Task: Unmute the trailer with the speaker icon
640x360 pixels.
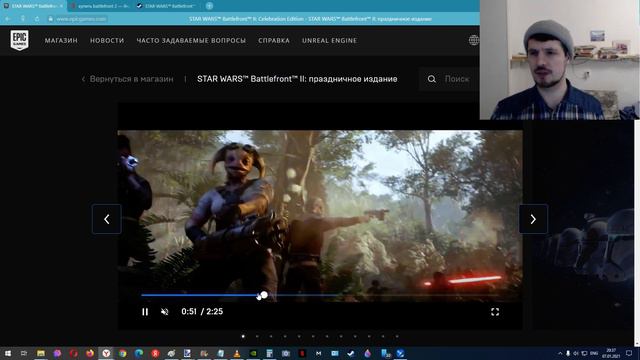Action: click(165, 312)
